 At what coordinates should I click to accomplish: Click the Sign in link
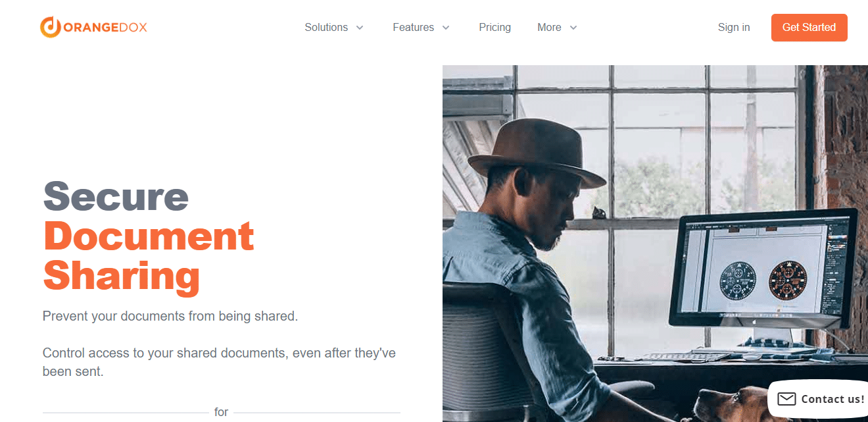click(734, 28)
